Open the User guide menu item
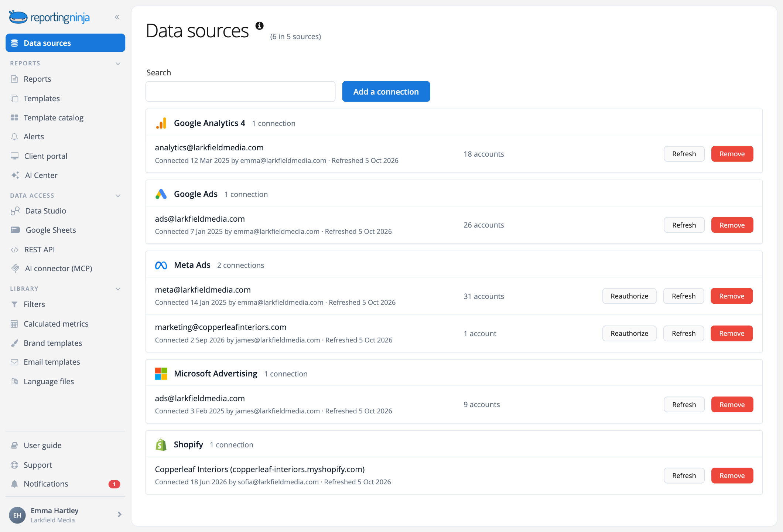 tap(65, 445)
